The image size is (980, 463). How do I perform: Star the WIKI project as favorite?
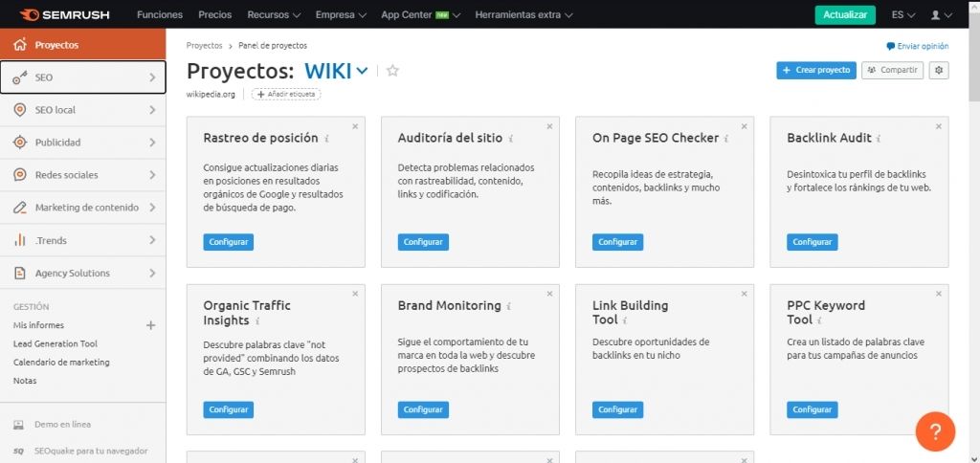[x=392, y=71]
